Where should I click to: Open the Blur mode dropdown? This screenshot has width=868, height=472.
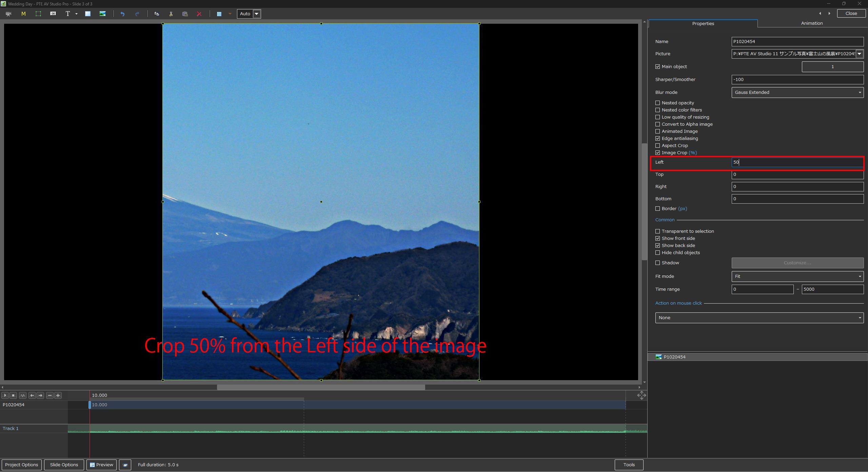[797, 93]
